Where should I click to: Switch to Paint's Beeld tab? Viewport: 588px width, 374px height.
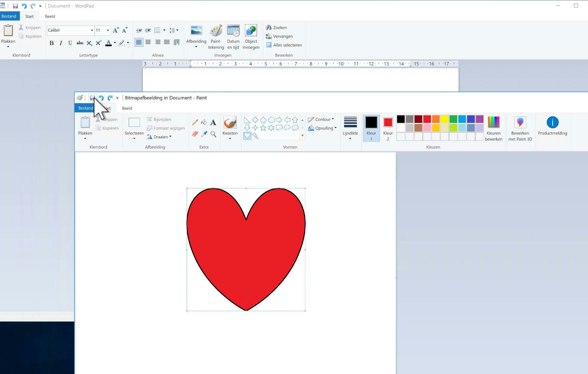click(127, 108)
